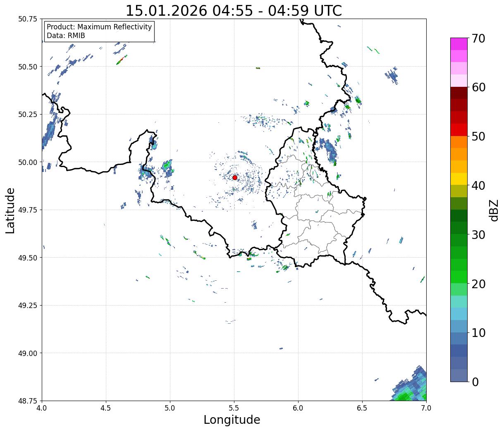Click the latitude tick label 50.50
Image resolution: width=504 pixels, height=430 pixels.
coord(28,67)
